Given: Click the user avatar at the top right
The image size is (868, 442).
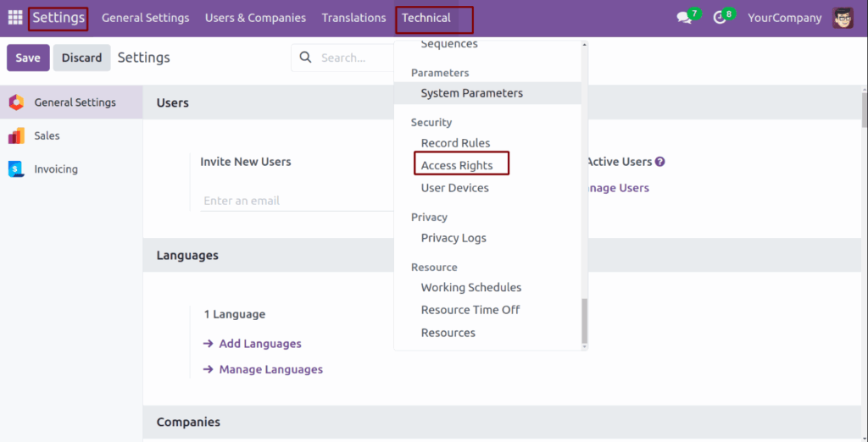Looking at the screenshot, I should coord(843,18).
